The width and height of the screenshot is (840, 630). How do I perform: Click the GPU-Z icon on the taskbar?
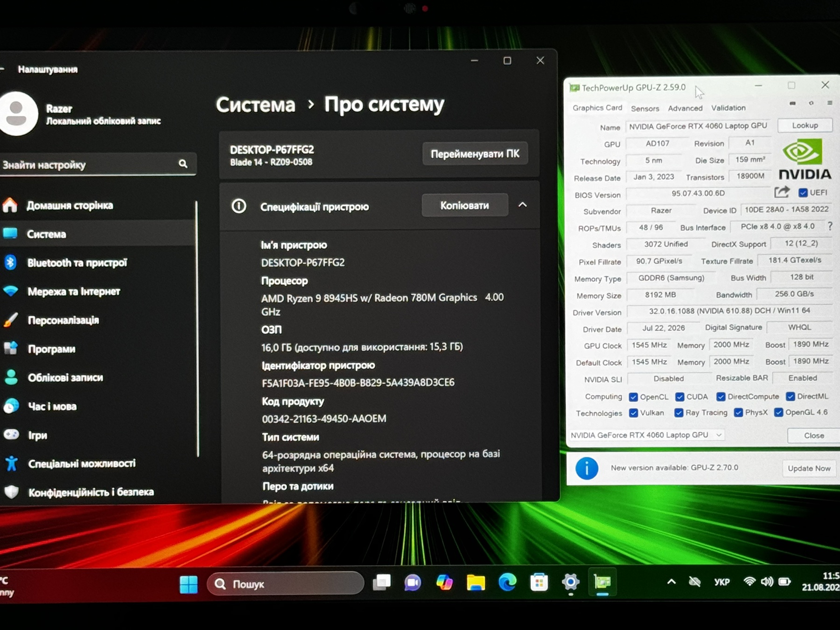(x=602, y=582)
